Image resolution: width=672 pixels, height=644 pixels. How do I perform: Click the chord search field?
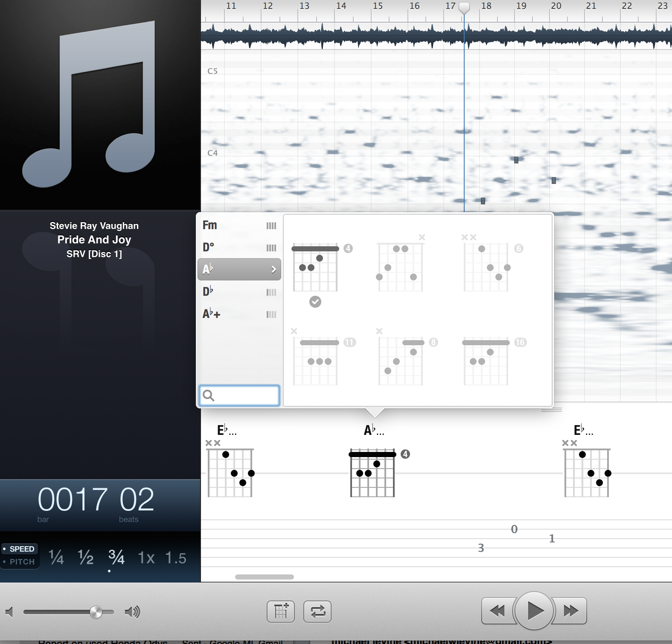click(239, 396)
